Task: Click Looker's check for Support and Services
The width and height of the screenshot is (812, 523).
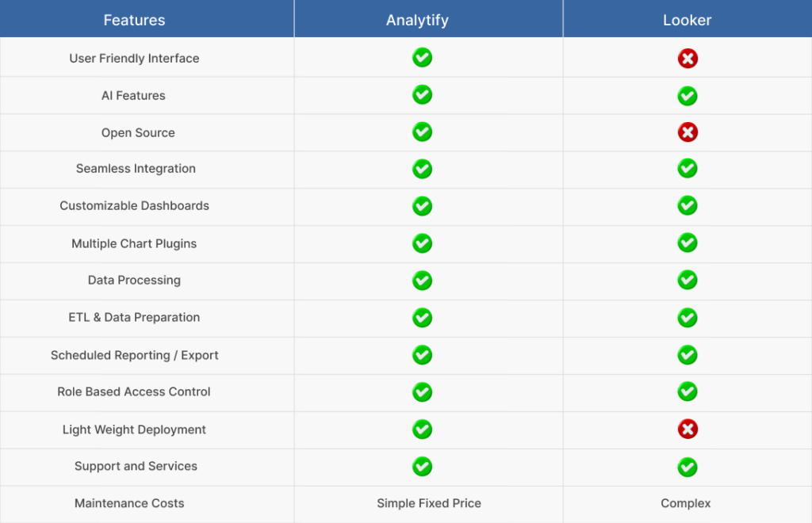Action: coord(688,467)
